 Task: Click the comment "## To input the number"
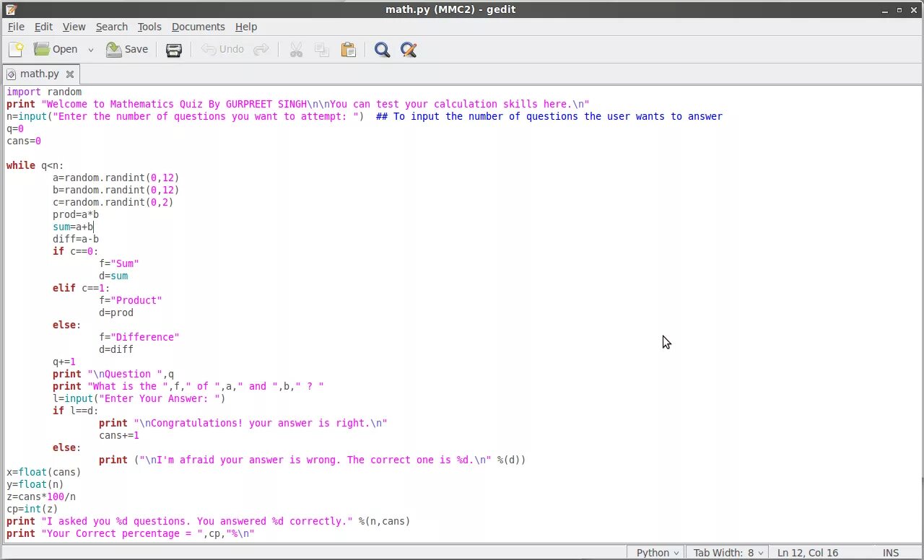(549, 116)
